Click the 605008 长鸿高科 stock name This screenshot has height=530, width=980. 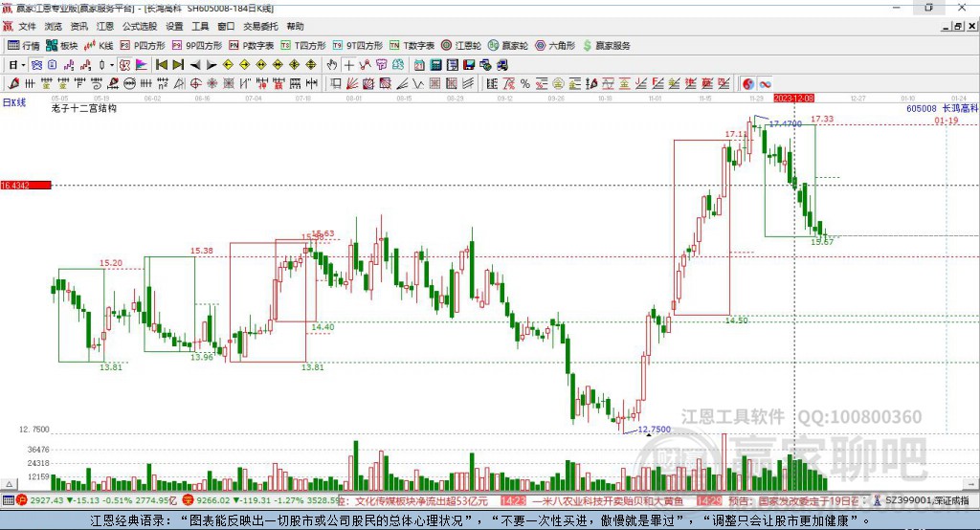tap(942, 109)
